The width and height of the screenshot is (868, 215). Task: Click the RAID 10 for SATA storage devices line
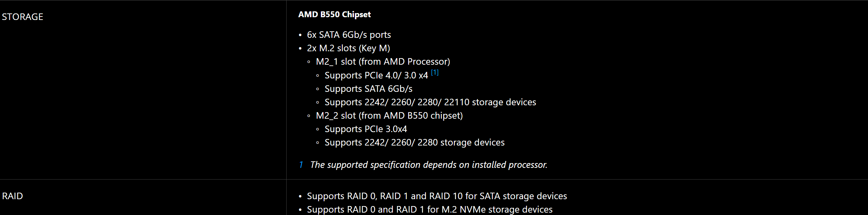(x=437, y=196)
